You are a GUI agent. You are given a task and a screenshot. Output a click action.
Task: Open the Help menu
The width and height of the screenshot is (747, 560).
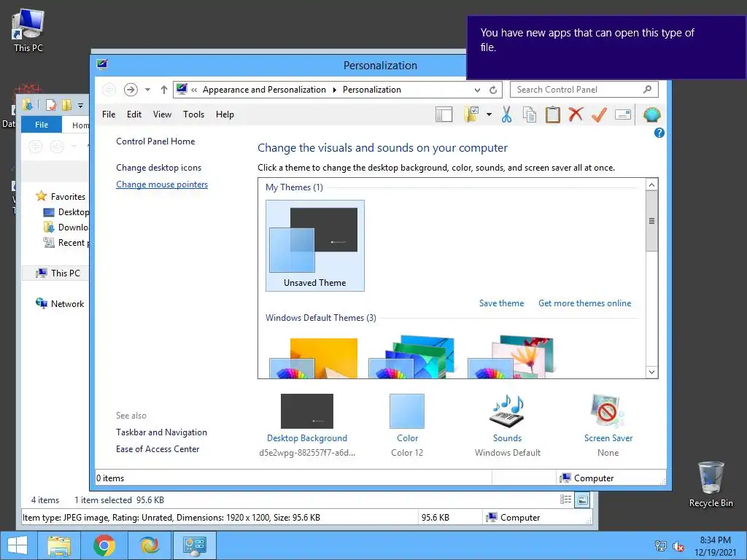pyautogui.click(x=225, y=114)
